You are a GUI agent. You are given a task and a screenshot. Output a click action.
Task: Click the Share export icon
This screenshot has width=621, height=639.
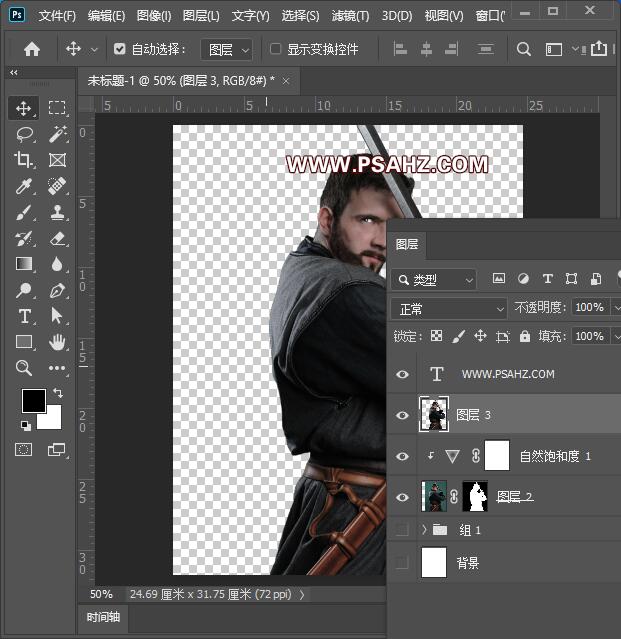click(x=599, y=48)
